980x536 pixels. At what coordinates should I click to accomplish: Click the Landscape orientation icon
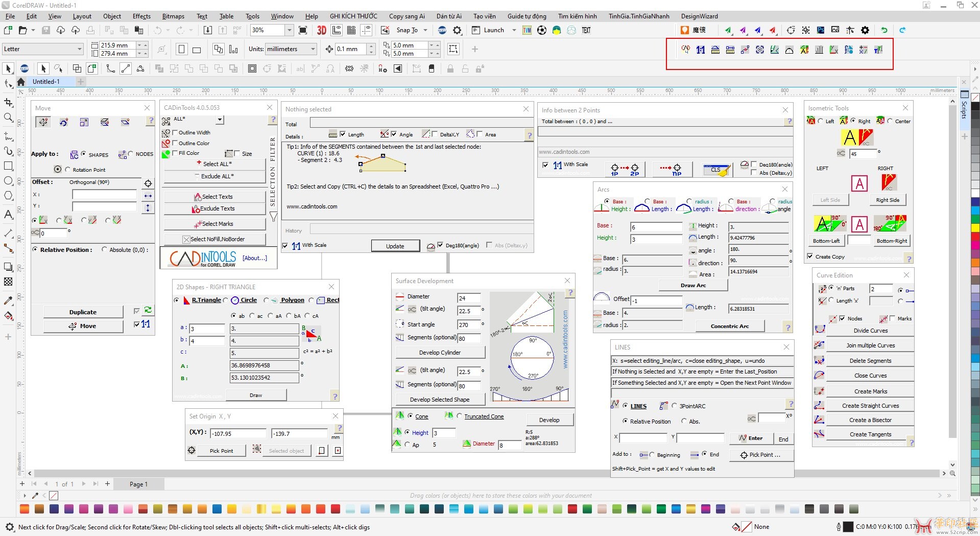coord(197,49)
